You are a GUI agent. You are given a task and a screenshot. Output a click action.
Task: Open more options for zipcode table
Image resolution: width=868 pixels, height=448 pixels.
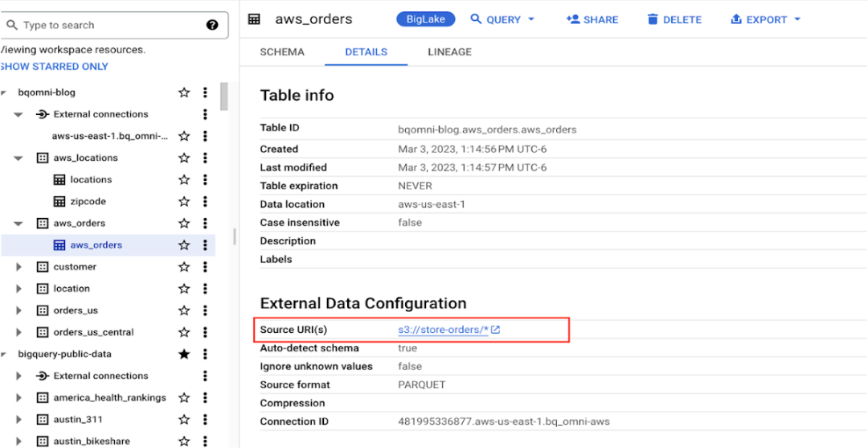(x=205, y=201)
